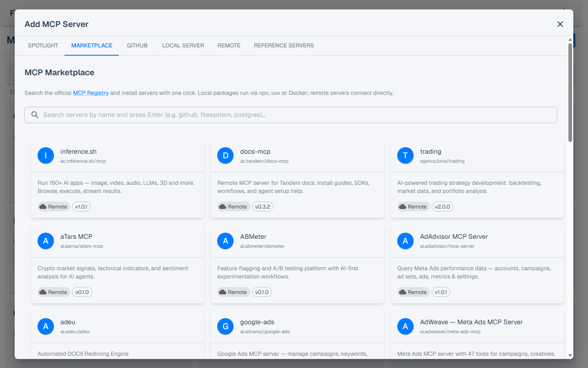Select the aTars MCP card title
This screenshot has width=588, height=368.
[76, 236]
